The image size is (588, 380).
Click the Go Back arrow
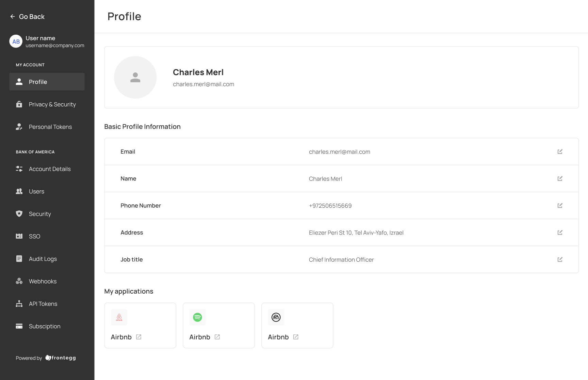(13, 17)
